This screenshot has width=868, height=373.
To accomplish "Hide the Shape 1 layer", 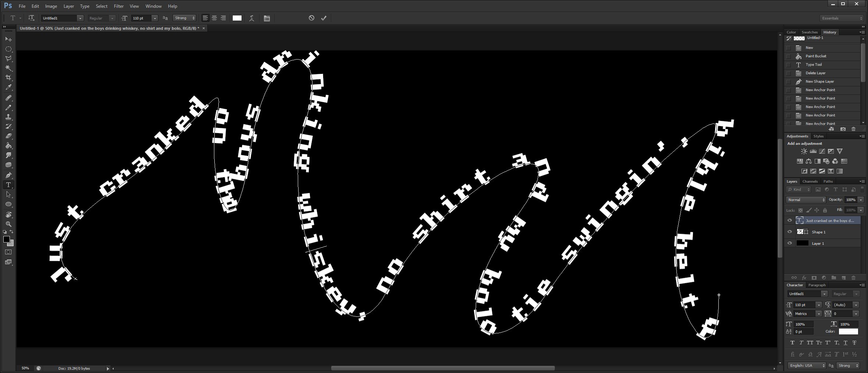I will [789, 232].
